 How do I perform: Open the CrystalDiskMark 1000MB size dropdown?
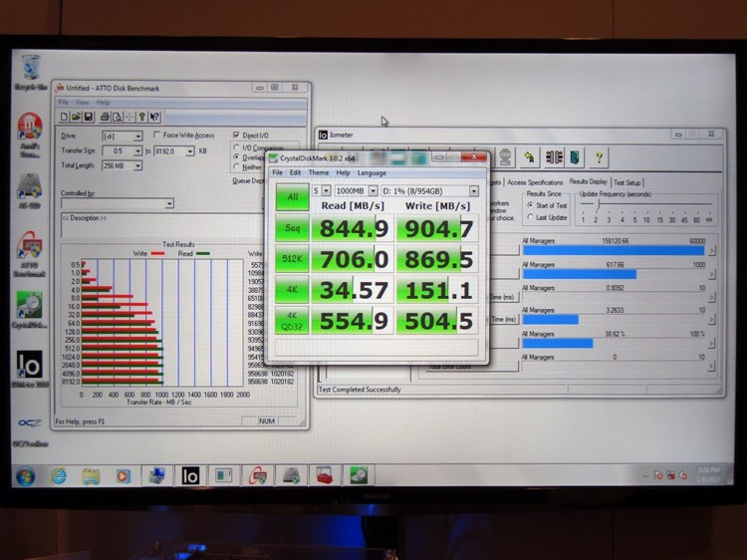[x=373, y=190]
